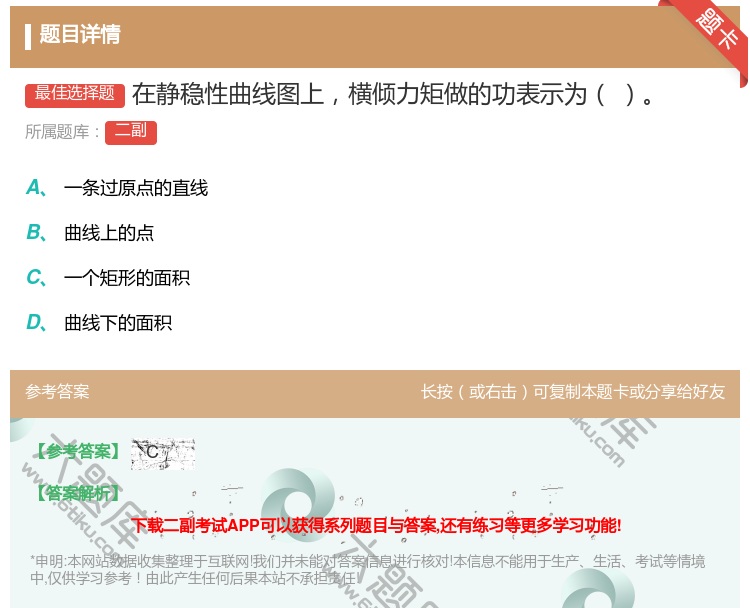
Task: Click the teal letter C option marker
Action: (x=36, y=277)
